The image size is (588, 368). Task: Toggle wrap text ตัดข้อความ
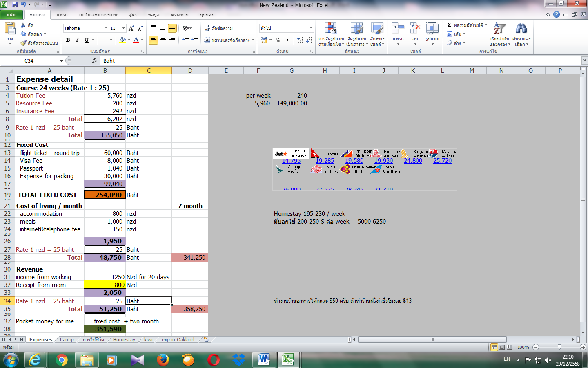(x=218, y=28)
